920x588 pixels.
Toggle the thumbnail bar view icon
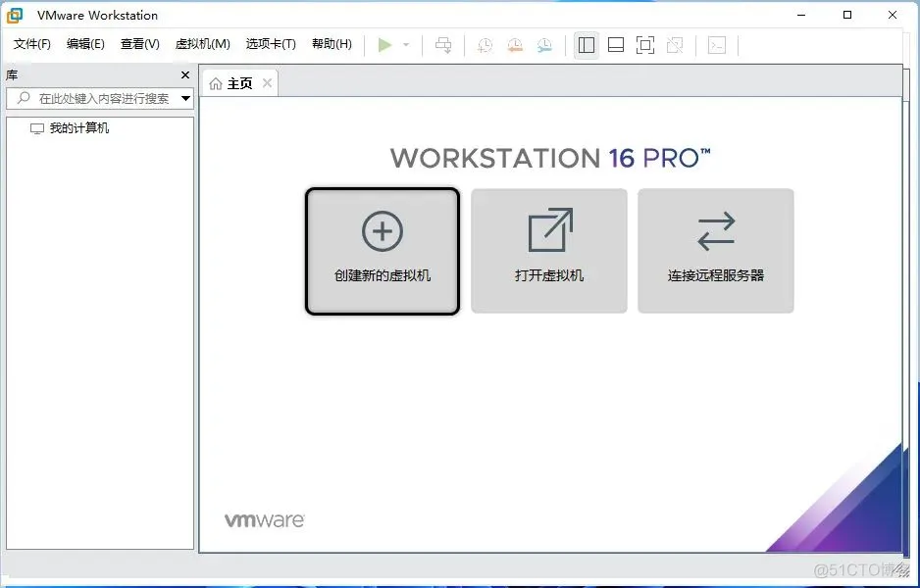pos(616,45)
